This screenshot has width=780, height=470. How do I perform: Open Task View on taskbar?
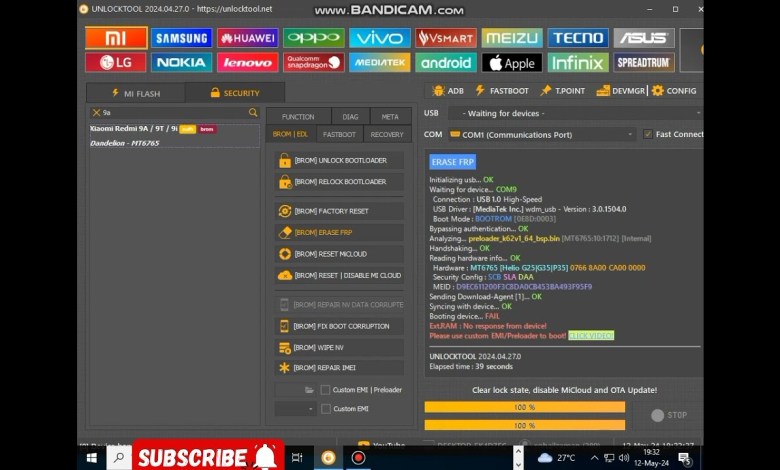point(297,458)
